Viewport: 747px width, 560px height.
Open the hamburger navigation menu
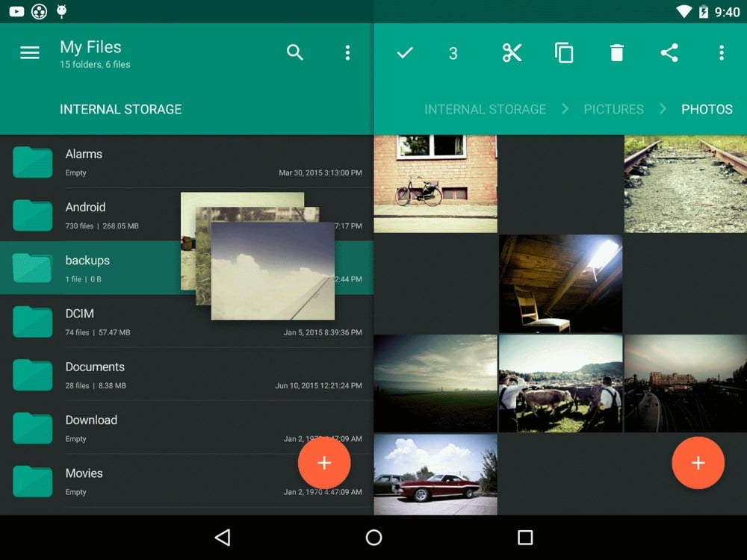pos(30,53)
